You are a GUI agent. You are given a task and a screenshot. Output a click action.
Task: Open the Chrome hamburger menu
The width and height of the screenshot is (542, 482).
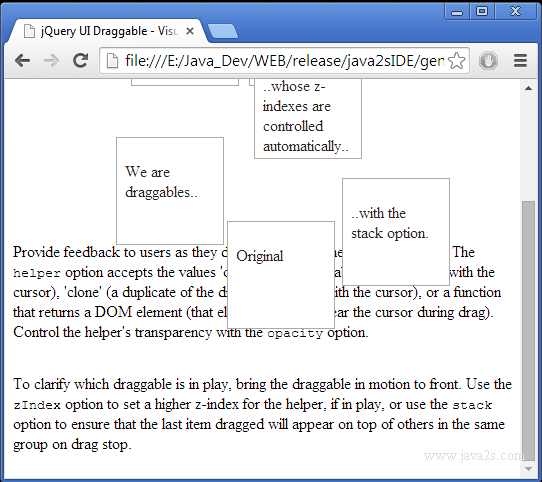(520, 61)
